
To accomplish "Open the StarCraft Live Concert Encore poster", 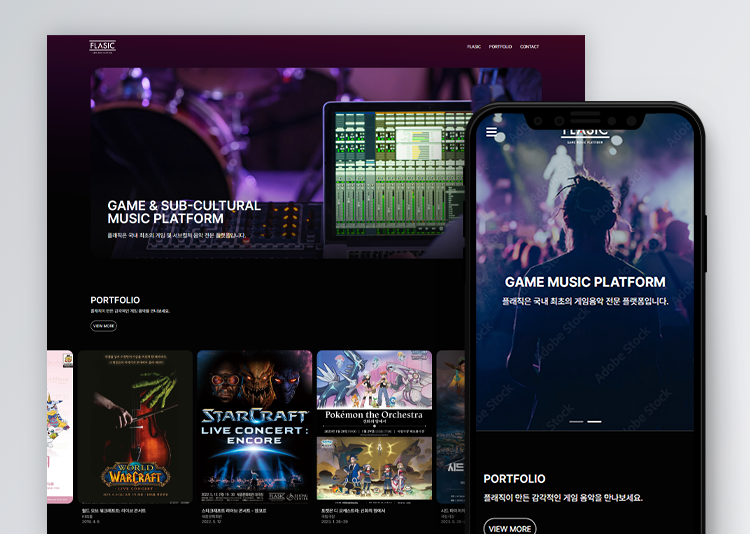I will [x=254, y=427].
